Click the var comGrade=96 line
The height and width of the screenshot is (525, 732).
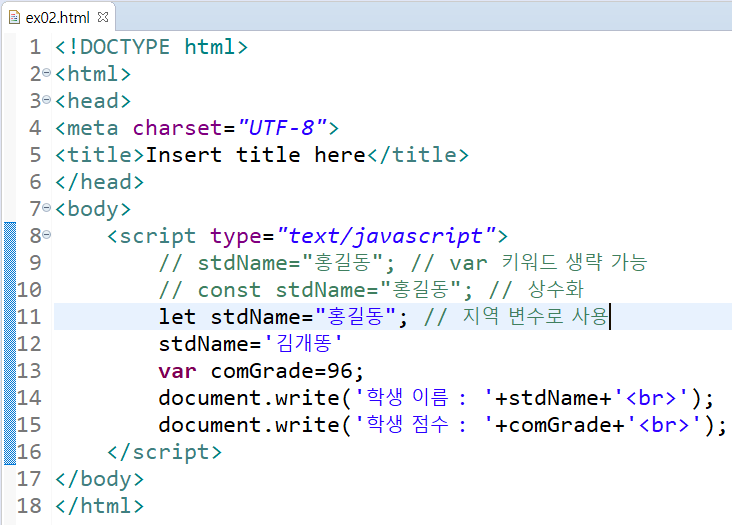coord(261,371)
